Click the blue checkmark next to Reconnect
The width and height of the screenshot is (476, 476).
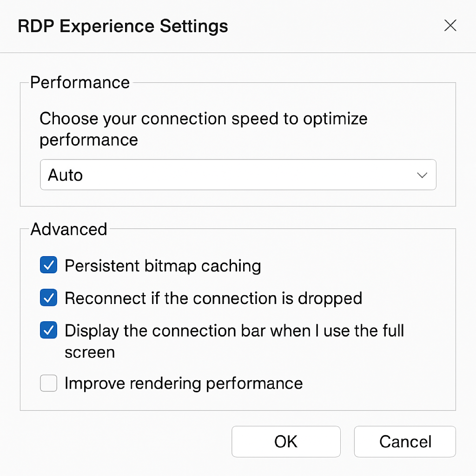[48, 297]
